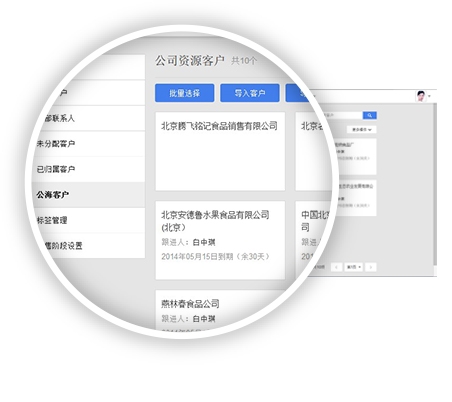The image size is (452, 402).
Task: Click the vertical scrollbar on the right
Action: pyautogui.click(x=435, y=183)
